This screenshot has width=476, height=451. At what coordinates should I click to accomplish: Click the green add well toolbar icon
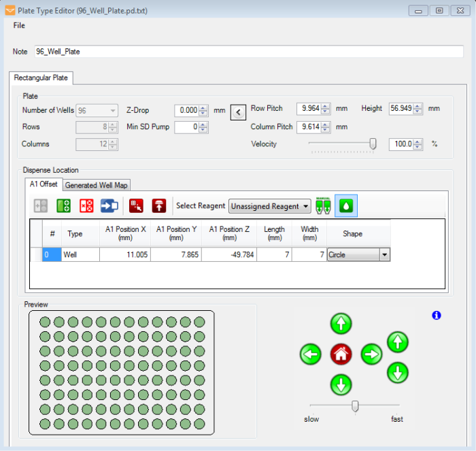coord(63,205)
